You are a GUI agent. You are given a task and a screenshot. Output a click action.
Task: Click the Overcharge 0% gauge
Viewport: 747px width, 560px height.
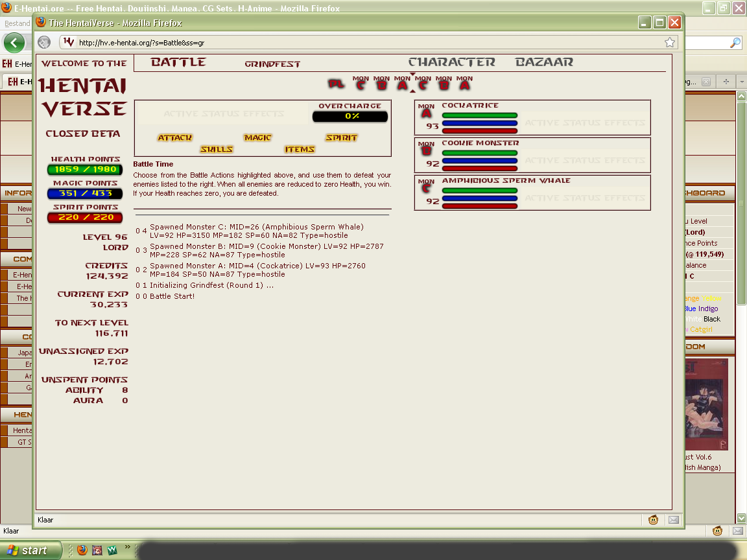pos(350,116)
